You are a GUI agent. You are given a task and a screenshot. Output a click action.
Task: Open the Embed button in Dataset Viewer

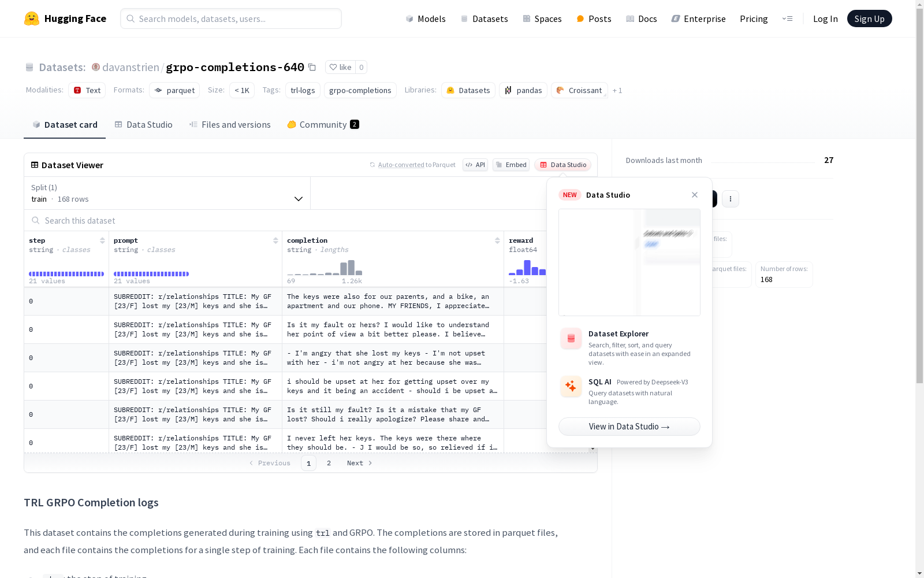pyautogui.click(x=511, y=165)
